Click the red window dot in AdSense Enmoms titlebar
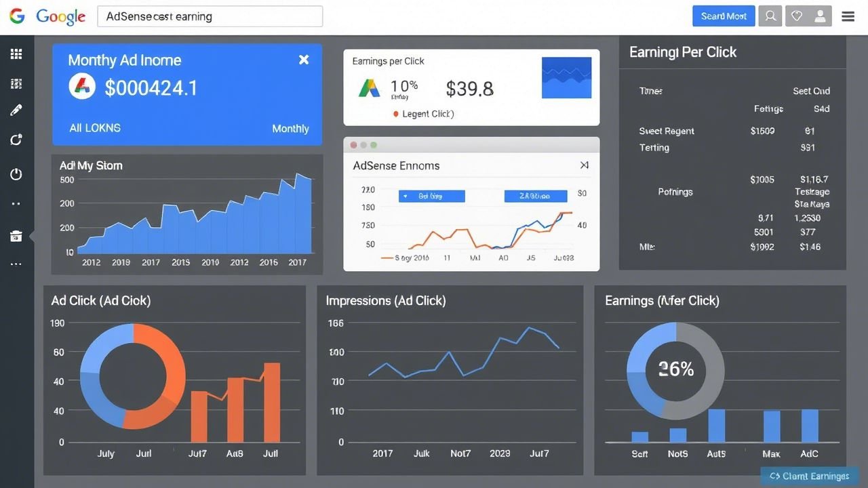This screenshot has height=488, width=868. tap(353, 145)
